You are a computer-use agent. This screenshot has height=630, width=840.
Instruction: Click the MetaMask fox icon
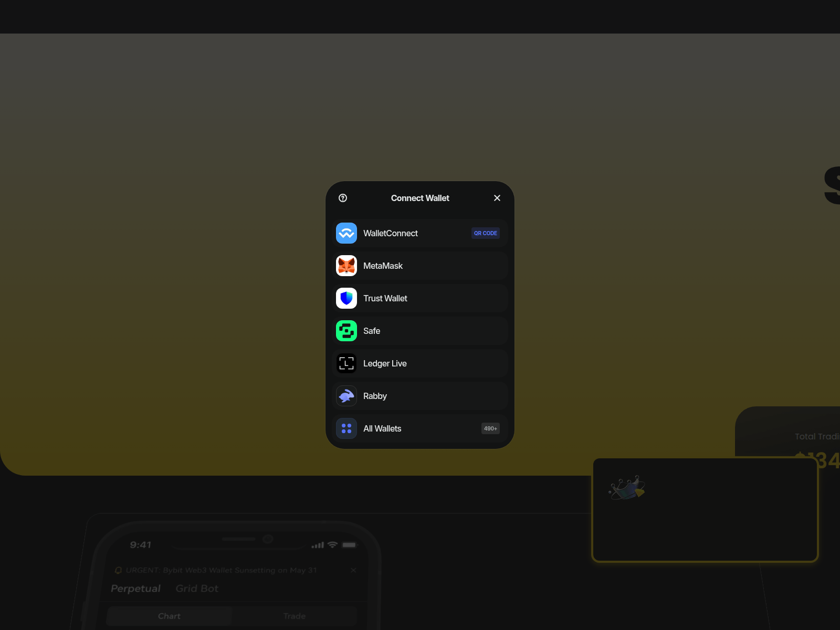[x=346, y=266]
